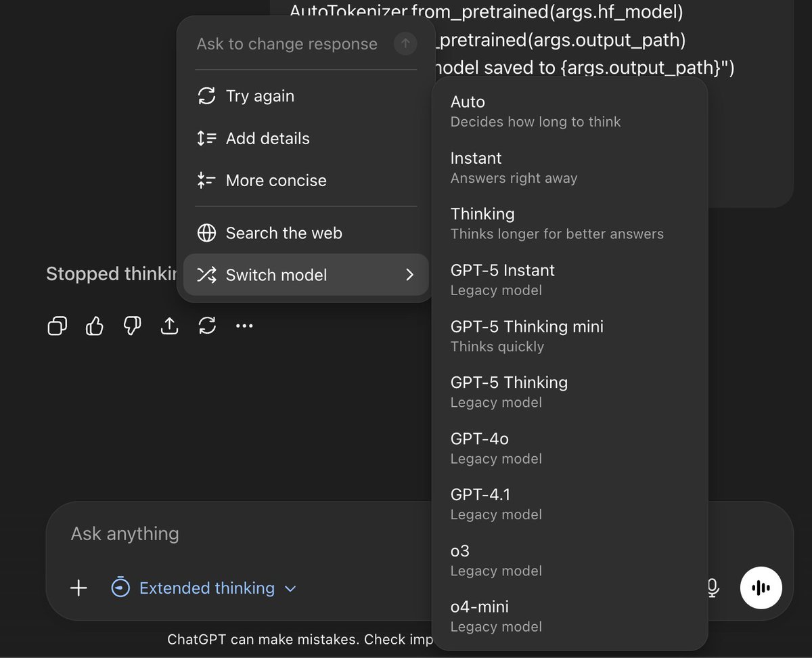
Task: Pick the Instant model mode
Action: click(570, 167)
